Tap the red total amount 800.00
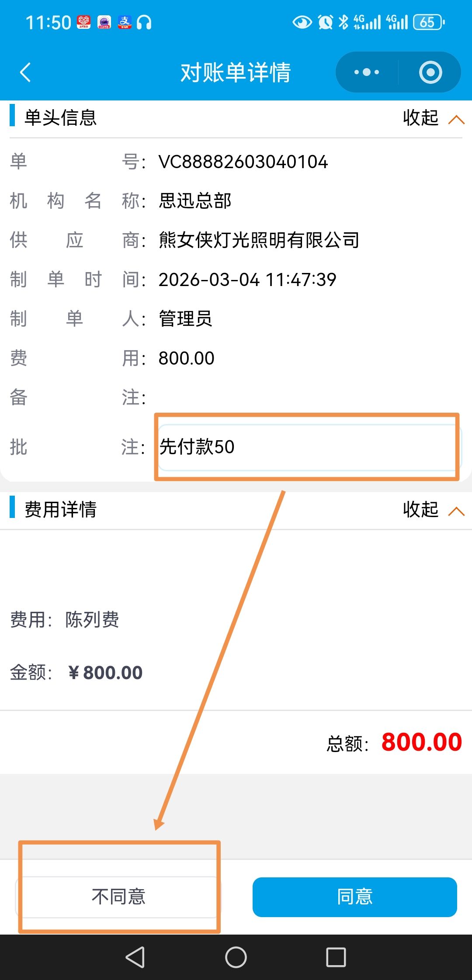Viewport: 472px width, 980px height. (x=421, y=742)
